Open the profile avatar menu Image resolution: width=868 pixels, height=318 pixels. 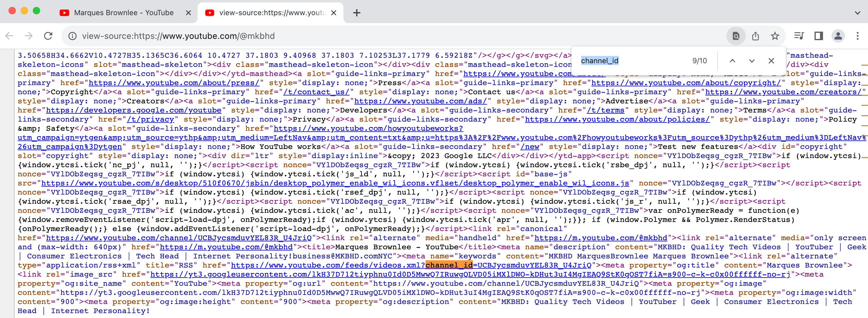(x=838, y=36)
